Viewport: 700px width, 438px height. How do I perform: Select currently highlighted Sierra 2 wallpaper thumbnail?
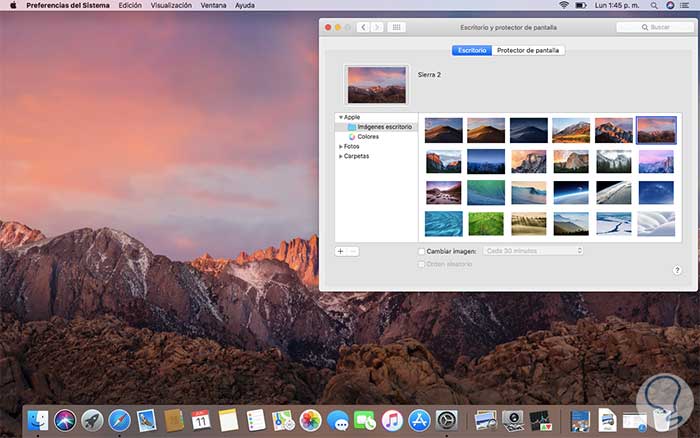[x=656, y=130]
